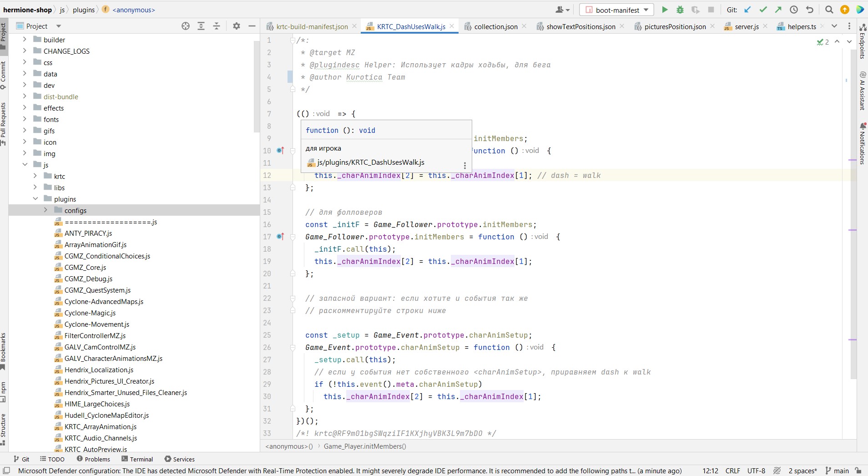Open Git tool window button
Screen dimensions: 868x476
(x=21, y=459)
